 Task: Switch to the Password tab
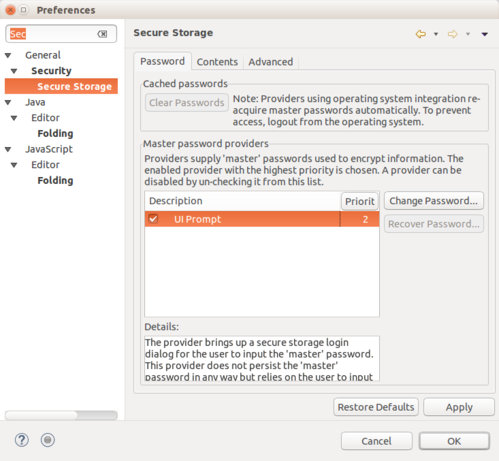162,61
